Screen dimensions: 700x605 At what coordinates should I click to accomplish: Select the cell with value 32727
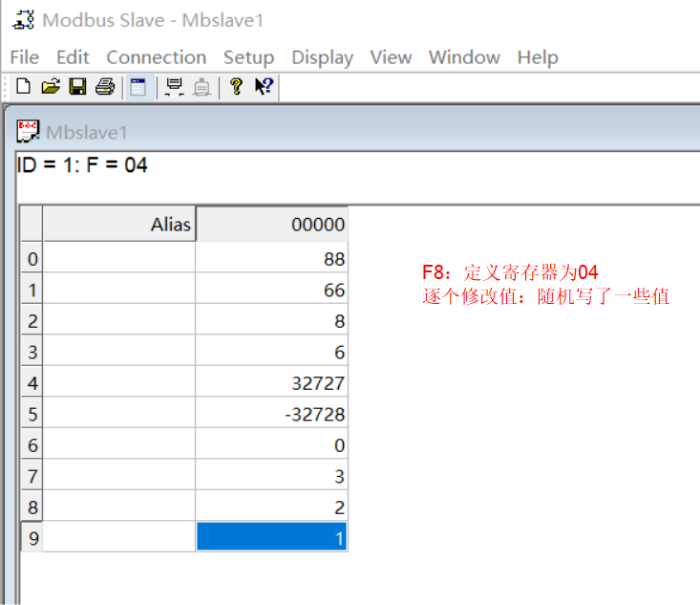click(272, 382)
